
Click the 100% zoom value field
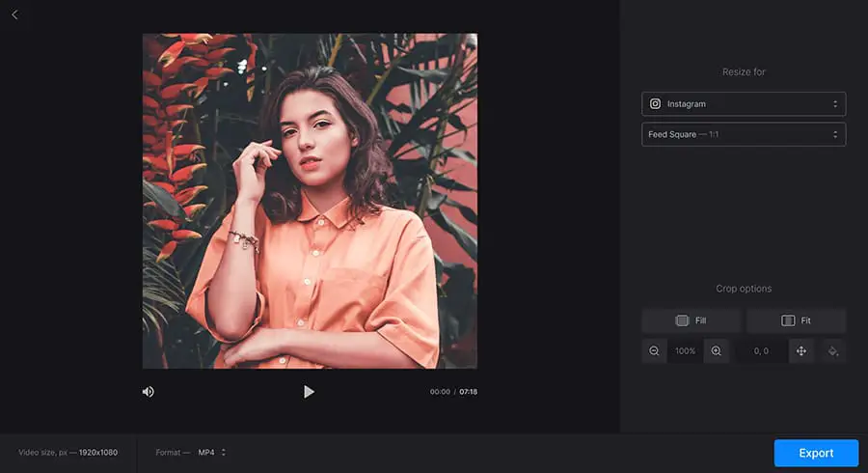(685, 351)
